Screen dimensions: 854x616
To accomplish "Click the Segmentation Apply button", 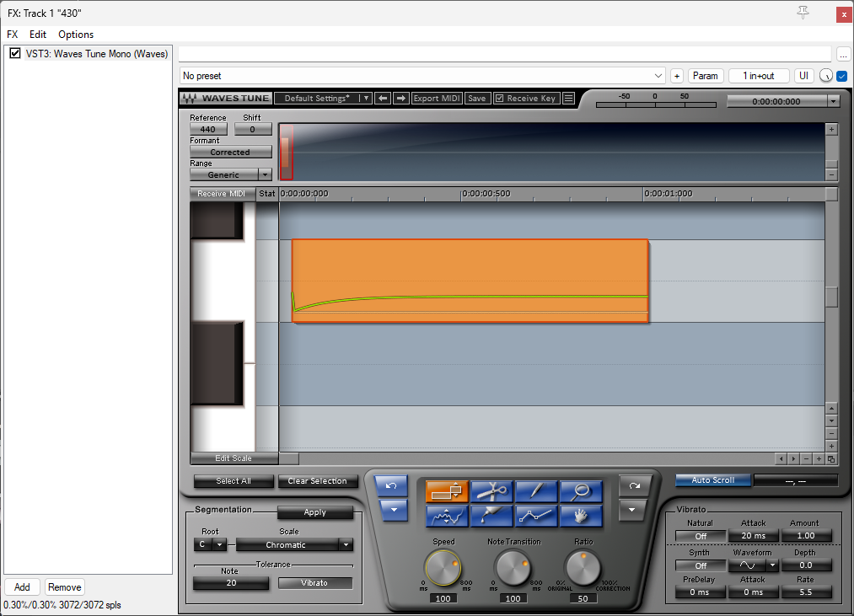I will (x=314, y=512).
